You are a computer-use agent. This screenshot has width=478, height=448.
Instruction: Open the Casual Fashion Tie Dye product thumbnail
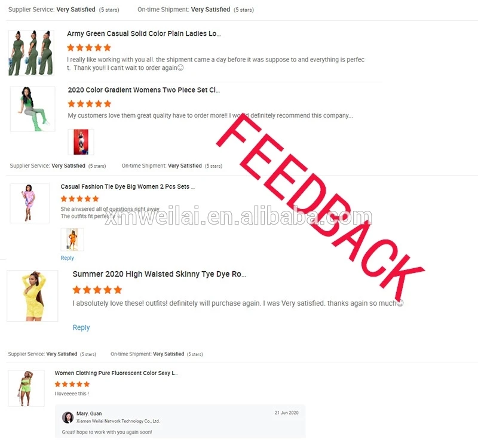(29, 203)
